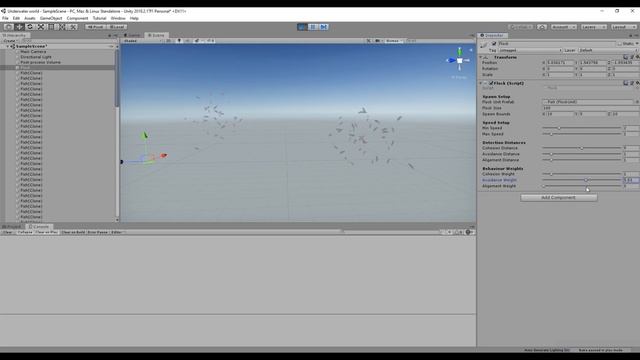Click the Flock script help icon

pyautogui.click(x=625, y=83)
